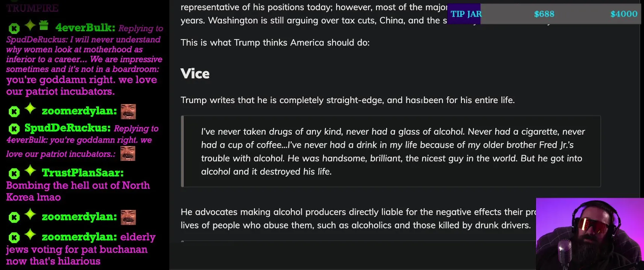
Task: Select the TrustPlanSaar username
Action: [x=82, y=172]
